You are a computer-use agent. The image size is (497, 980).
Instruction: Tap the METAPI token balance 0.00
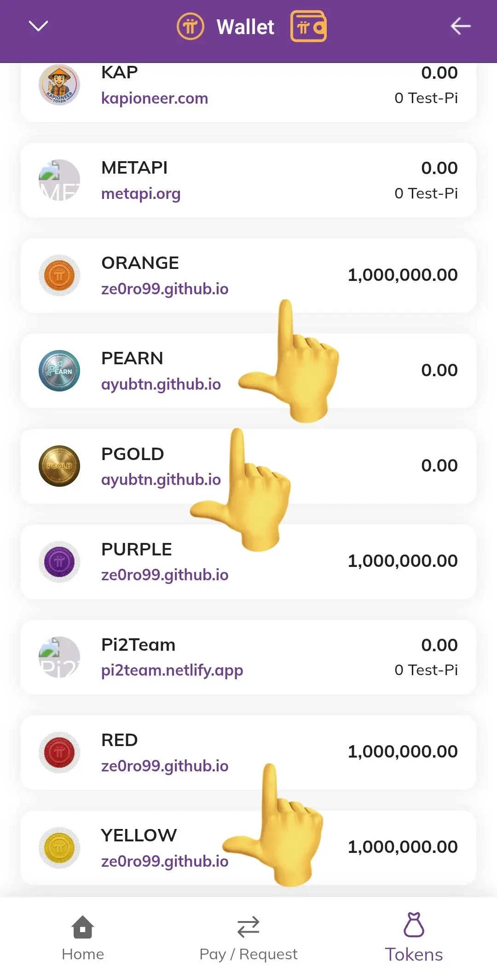pyautogui.click(x=439, y=168)
